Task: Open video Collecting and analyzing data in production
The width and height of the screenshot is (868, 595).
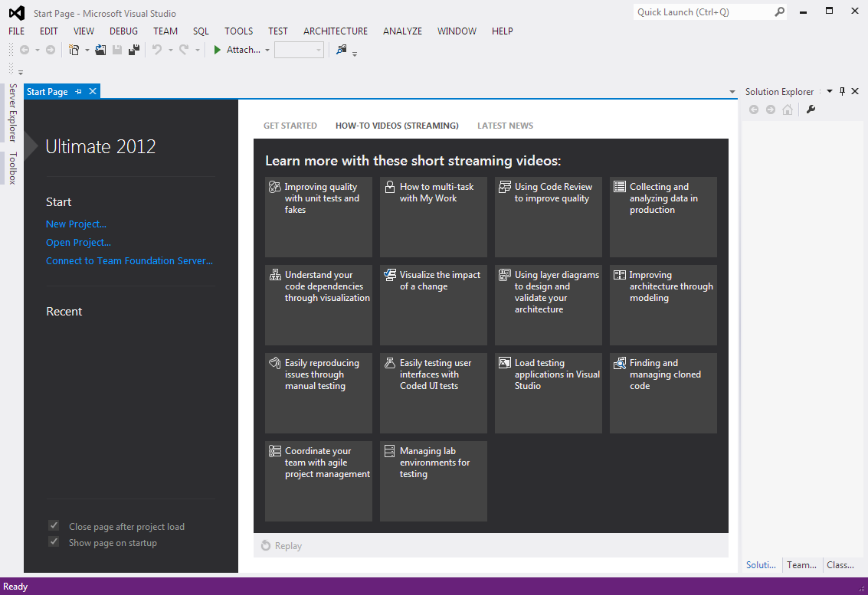Action: tap(663, 217)
